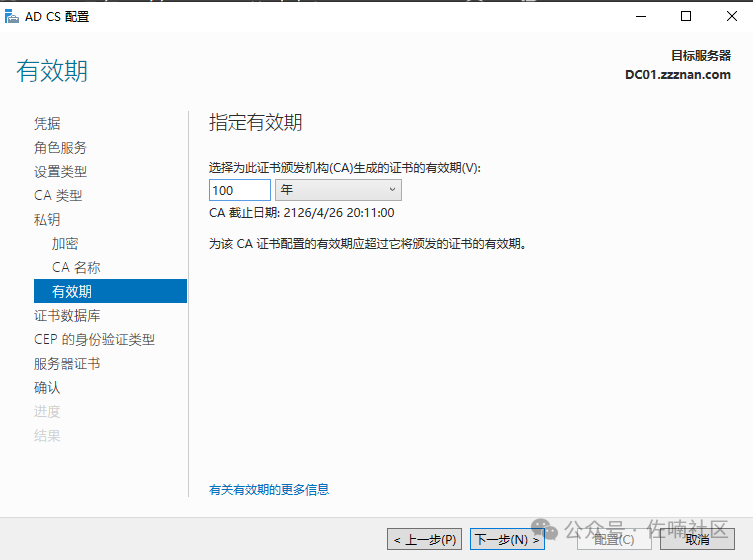Open 证书数据库 wizard step
This screenshot has height=560, width=753.
67,316
